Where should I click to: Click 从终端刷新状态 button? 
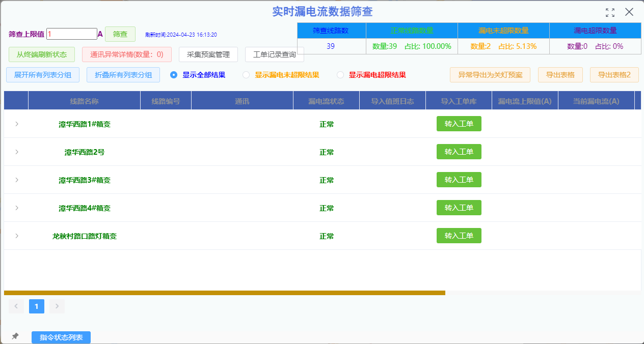(x=42, y=54)
